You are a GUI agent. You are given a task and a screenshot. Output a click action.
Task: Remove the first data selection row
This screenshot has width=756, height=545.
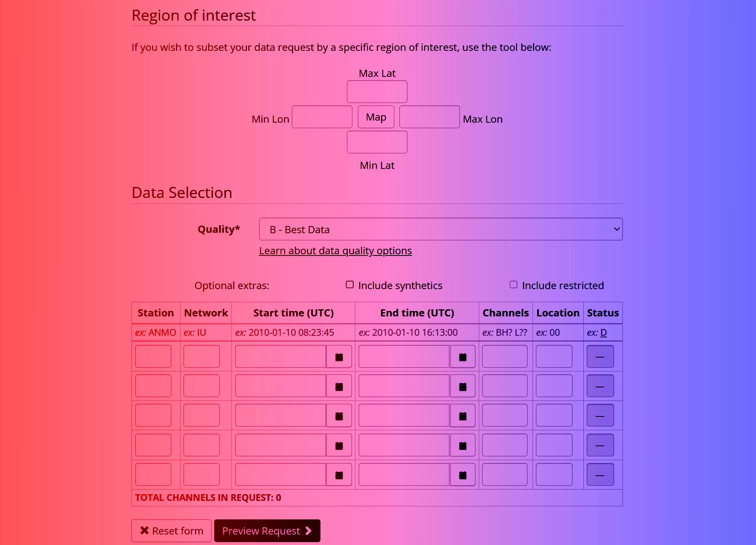[x=600, y=356]
